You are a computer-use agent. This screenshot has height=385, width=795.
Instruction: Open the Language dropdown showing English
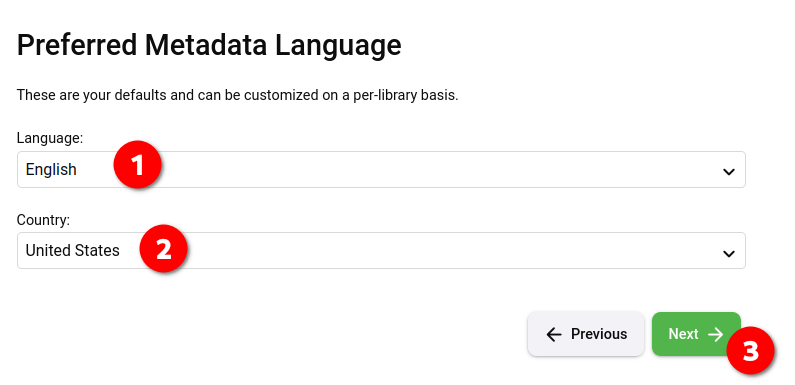pos(381,169)
